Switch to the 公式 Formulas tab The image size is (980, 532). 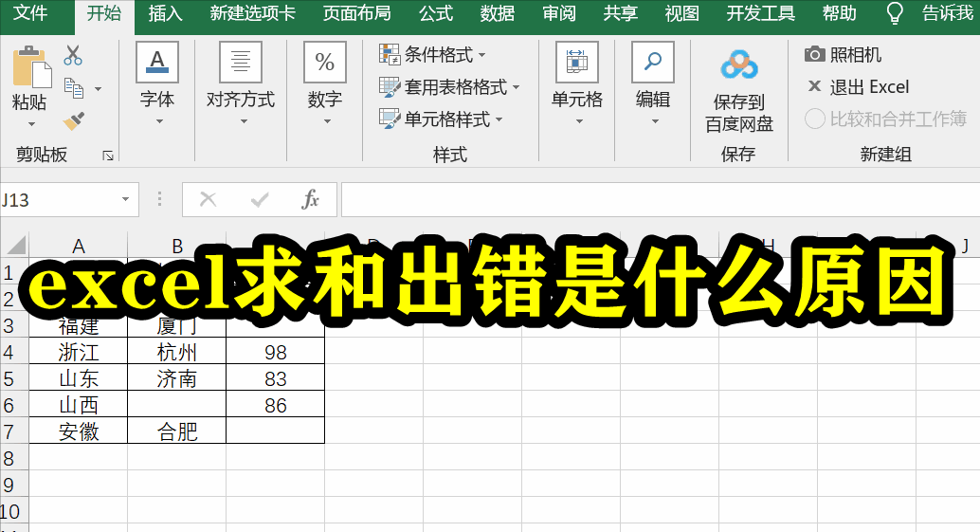click(x=436, y=13)
